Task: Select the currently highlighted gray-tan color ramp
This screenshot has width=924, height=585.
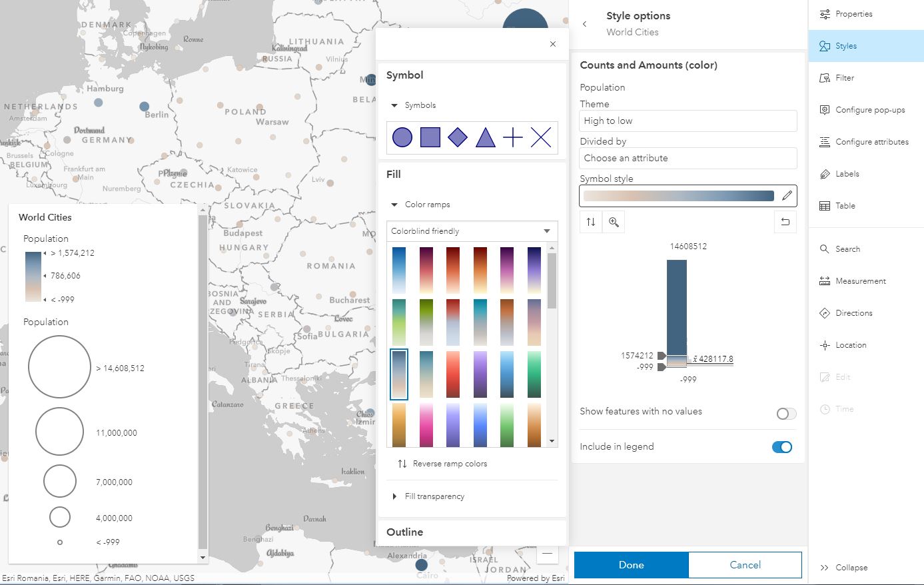Action: click(398, 374)
